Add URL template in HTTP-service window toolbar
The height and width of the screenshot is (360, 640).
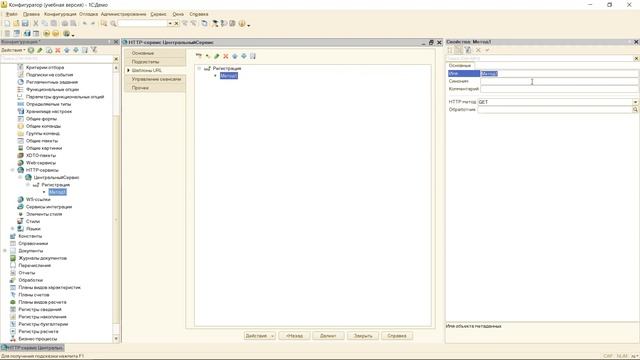(x=199, y=56)
